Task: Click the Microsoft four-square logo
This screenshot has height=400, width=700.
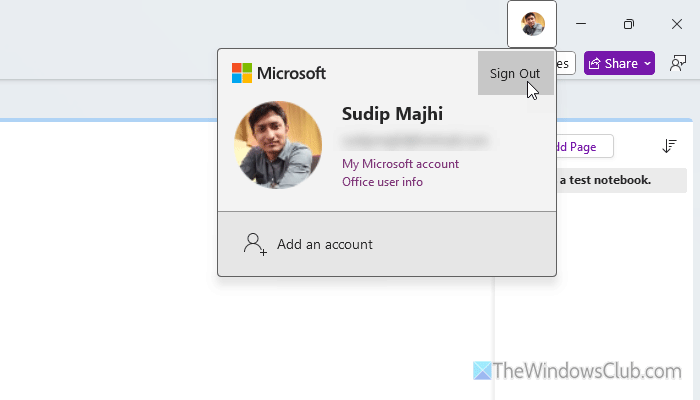Action: click(242, 73)
